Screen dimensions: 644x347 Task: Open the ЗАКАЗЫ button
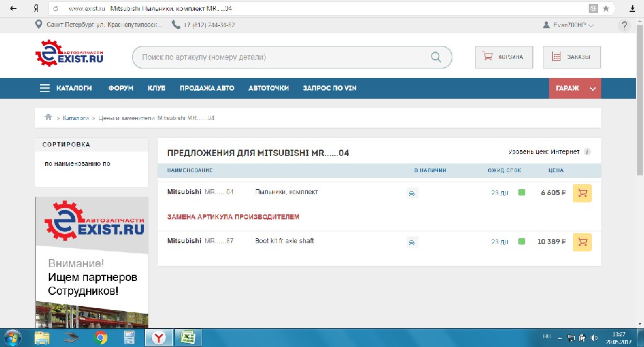(571, 57)
